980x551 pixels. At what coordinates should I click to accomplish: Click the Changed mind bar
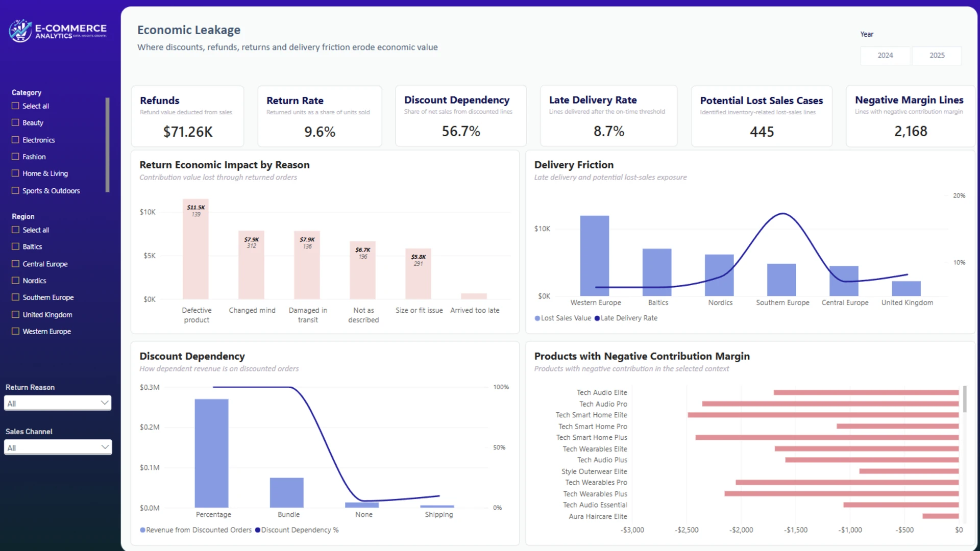[251, 265]
